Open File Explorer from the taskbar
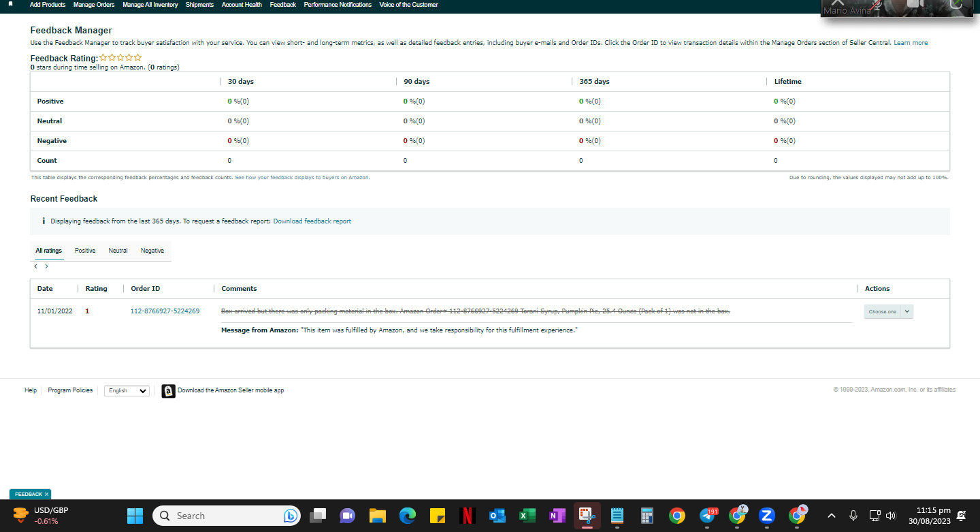This screenshot has height=532, width=980. tap(378, 516)
